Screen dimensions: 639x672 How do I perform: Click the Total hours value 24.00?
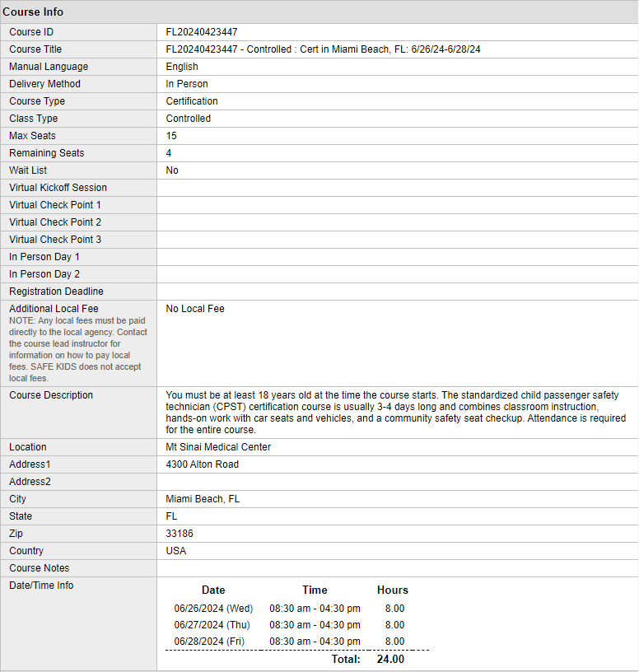(390, 659)
